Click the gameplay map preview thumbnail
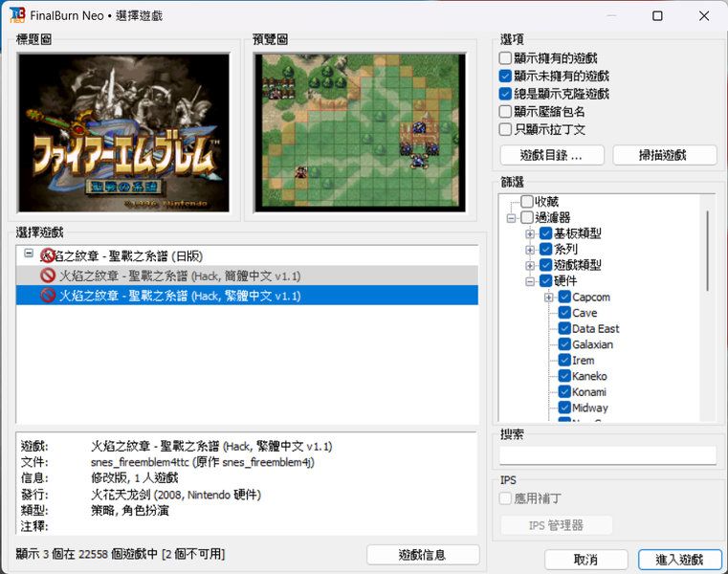The width and height of the screenshot is (728, 574). [360, 133]
